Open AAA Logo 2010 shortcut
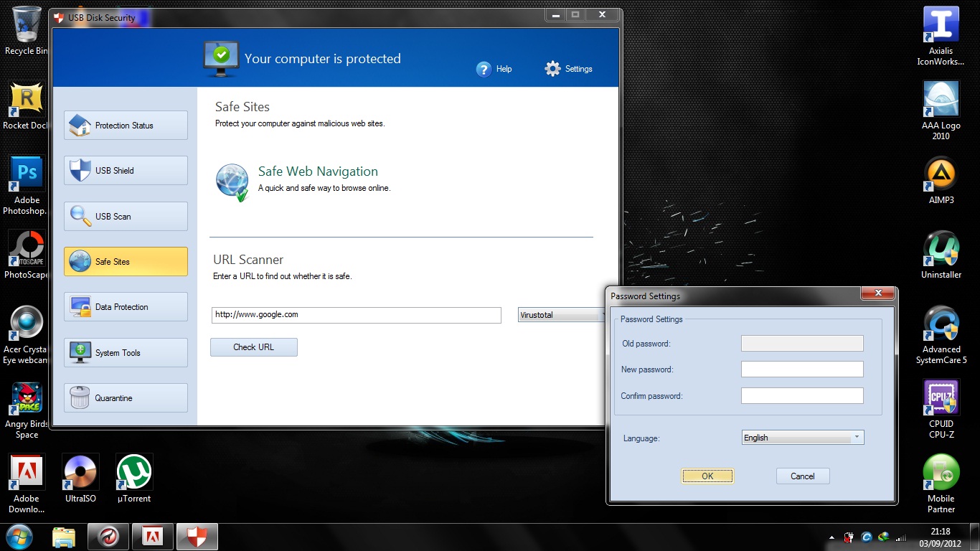 point(941,110)
